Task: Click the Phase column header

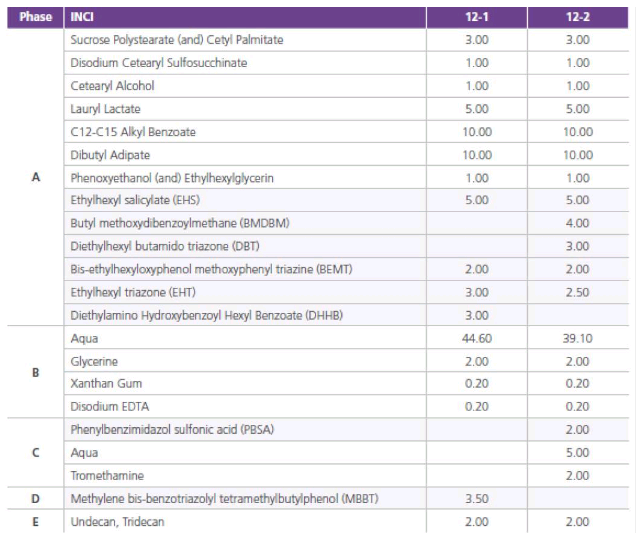Action: click(x=36, y=17)
